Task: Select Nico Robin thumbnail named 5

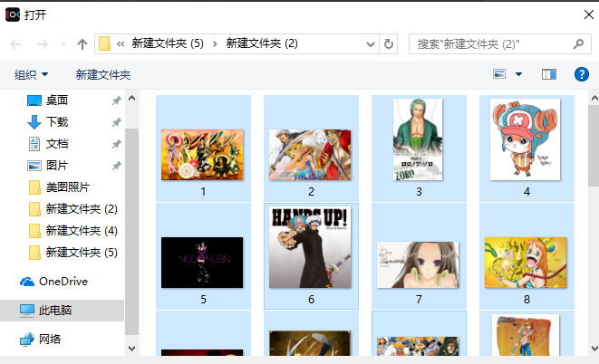Action: (202, 263)
